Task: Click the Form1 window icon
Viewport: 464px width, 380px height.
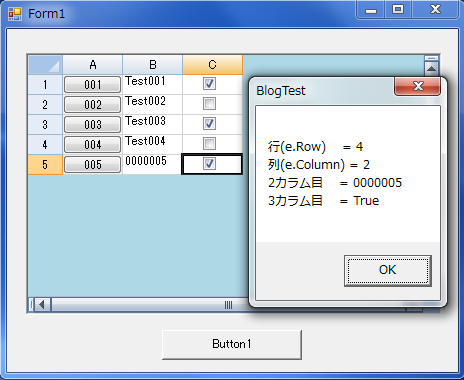Action: click(15, 14)
